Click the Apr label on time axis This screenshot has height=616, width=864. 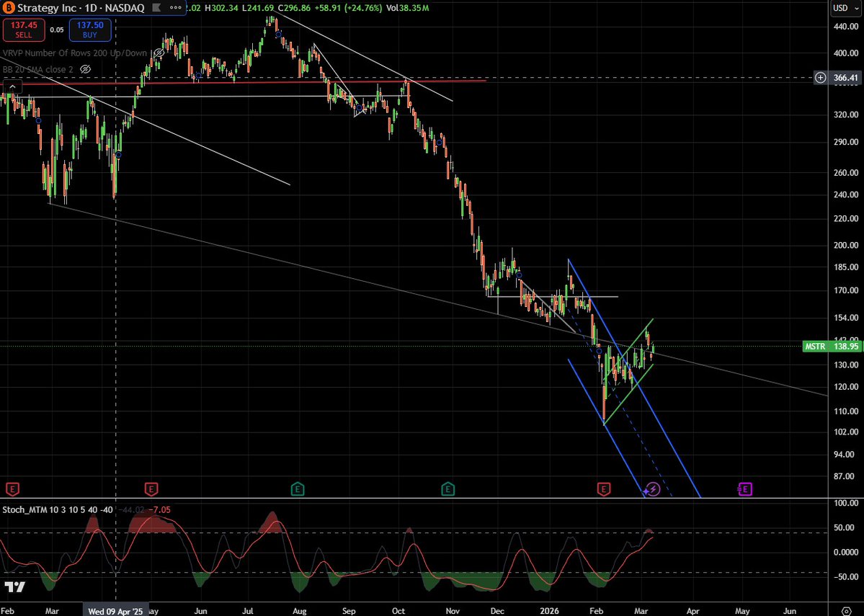692,611
